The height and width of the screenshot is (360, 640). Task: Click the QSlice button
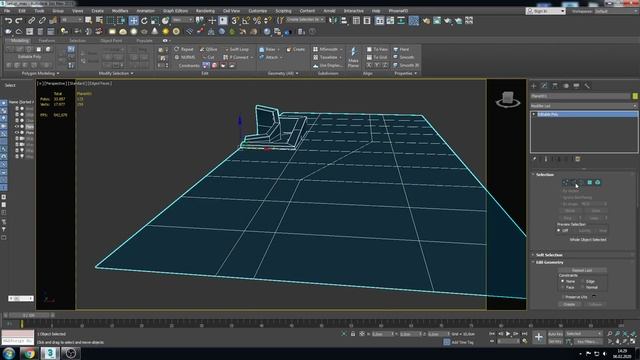(x=209, y=49)
